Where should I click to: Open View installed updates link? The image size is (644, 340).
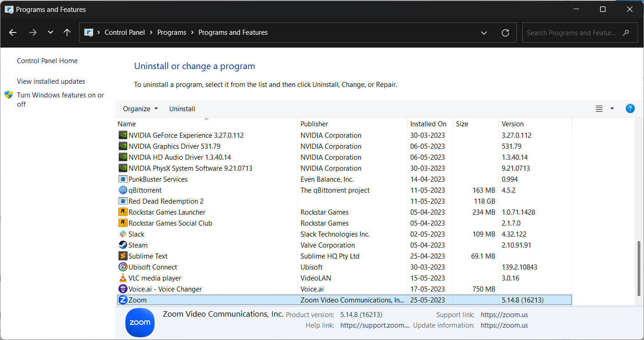(x=51, y=81)
